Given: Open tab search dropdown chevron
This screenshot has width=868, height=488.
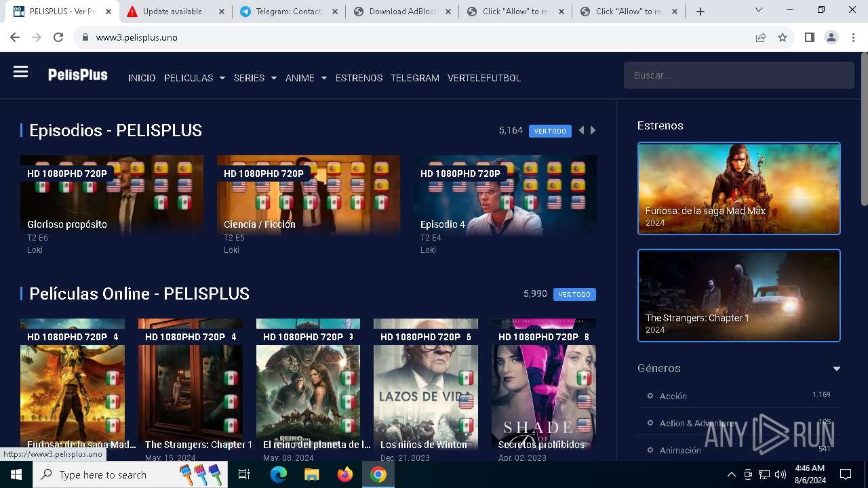Looking at the screenshot, I should tap(759, 9).
